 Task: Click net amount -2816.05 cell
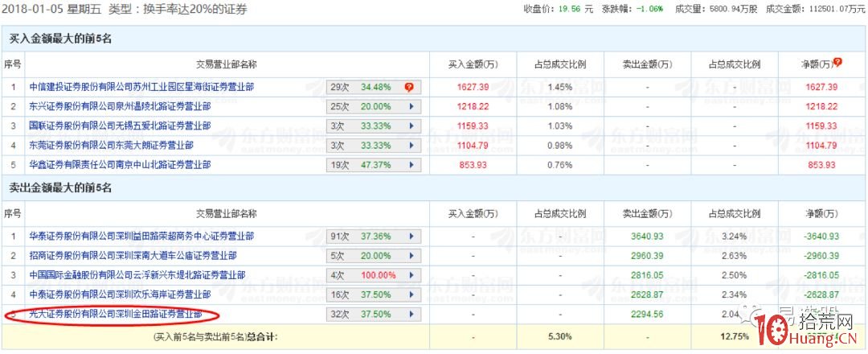click(821, 275)
